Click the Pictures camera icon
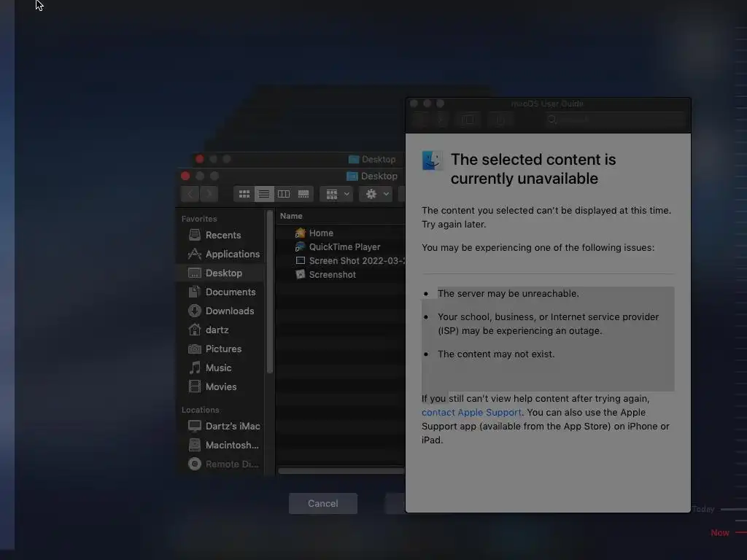 pyautogui.click(x=194, y=349)
